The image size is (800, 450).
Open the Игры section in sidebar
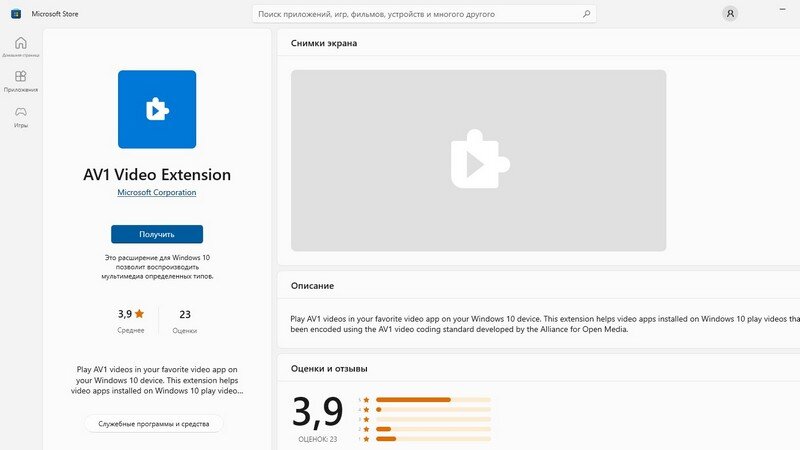20,117
